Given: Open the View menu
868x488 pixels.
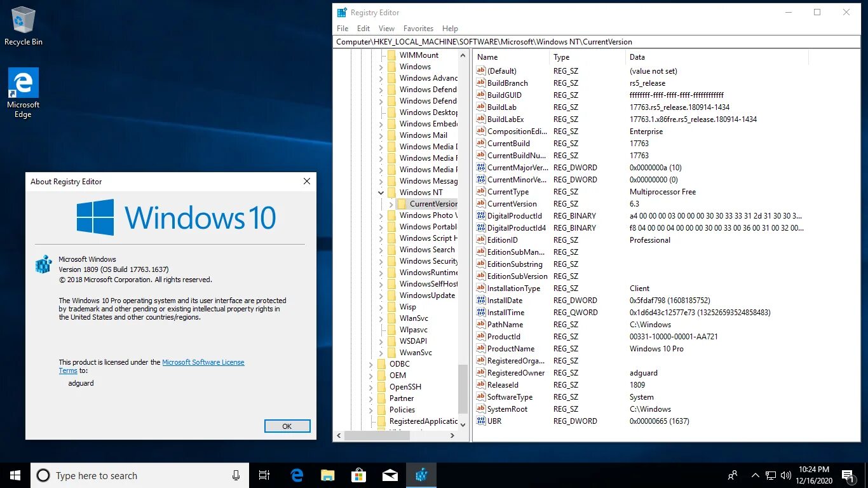Looking at the screenshot, I should (386, 29).
